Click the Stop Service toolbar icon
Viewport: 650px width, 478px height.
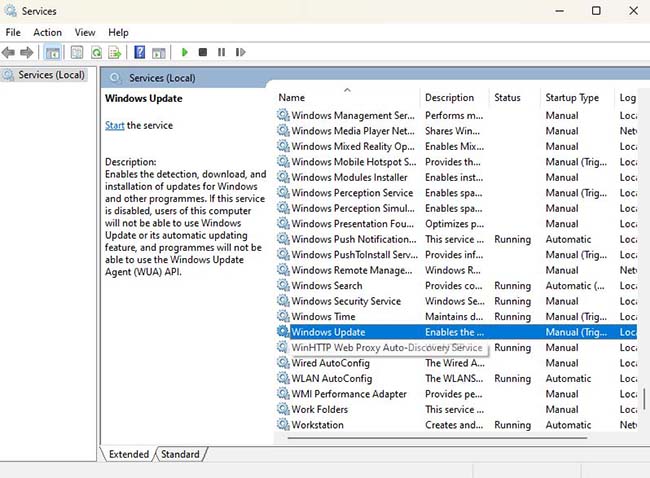coord(203,52)
